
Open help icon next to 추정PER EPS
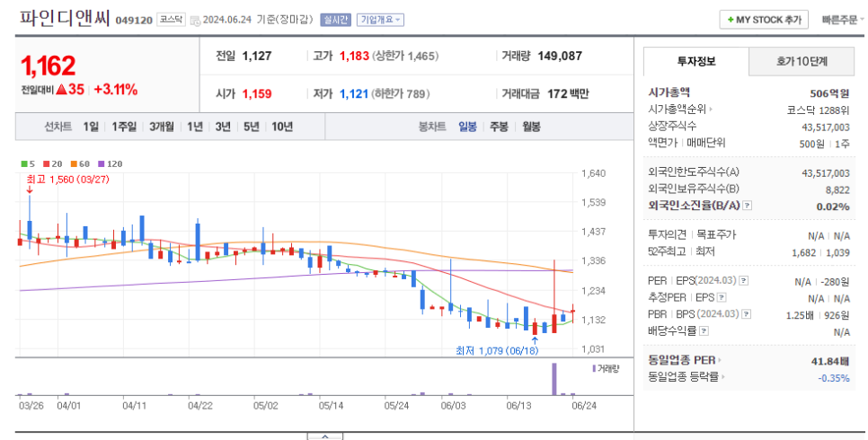tap(722, 297)
